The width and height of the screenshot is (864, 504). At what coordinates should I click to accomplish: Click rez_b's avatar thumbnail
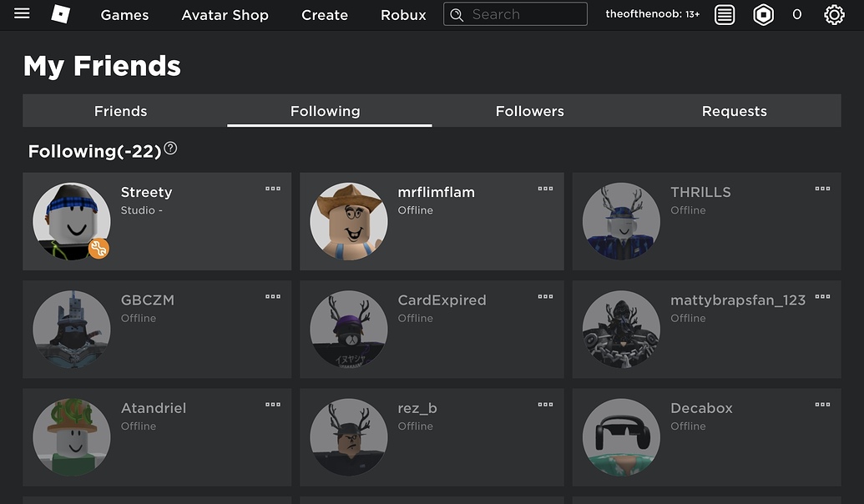348,436
